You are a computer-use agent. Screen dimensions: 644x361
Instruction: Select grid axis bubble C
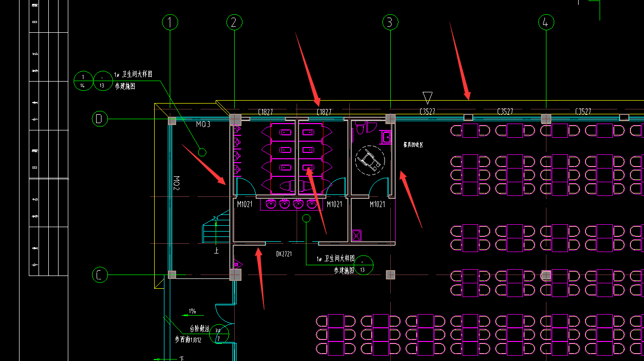tap(100, 275)
